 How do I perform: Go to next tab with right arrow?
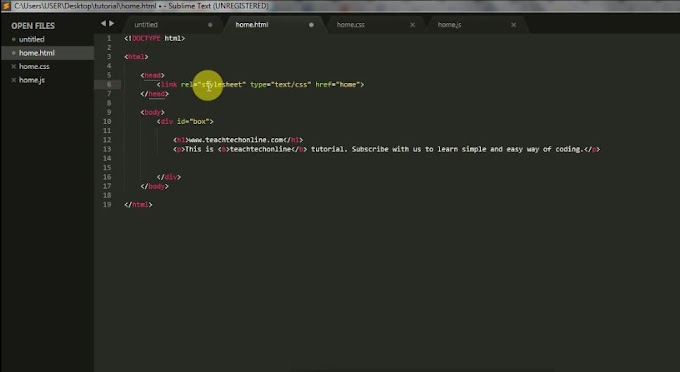(x=112, y=23)
